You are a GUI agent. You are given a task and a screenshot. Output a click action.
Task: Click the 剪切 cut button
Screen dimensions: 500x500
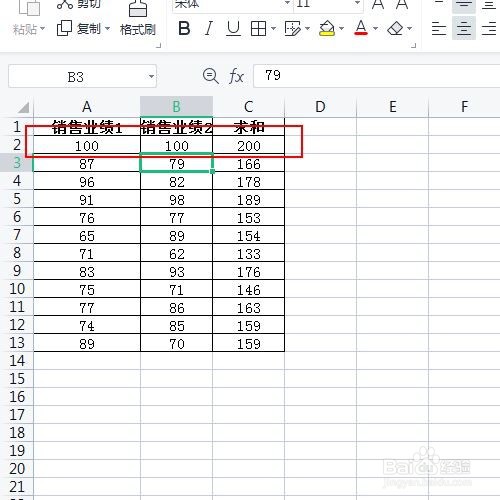(x=79, y=5)
